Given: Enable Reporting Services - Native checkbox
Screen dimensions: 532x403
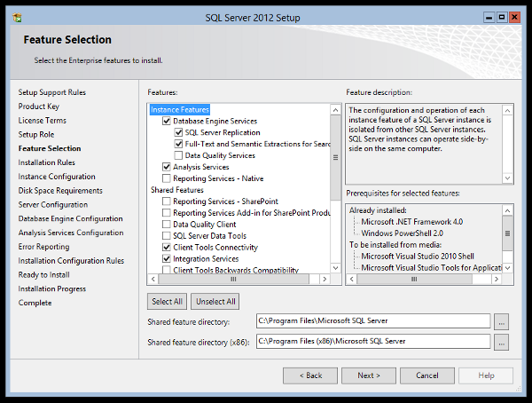Looking at the screenshot, I should 167,178.
